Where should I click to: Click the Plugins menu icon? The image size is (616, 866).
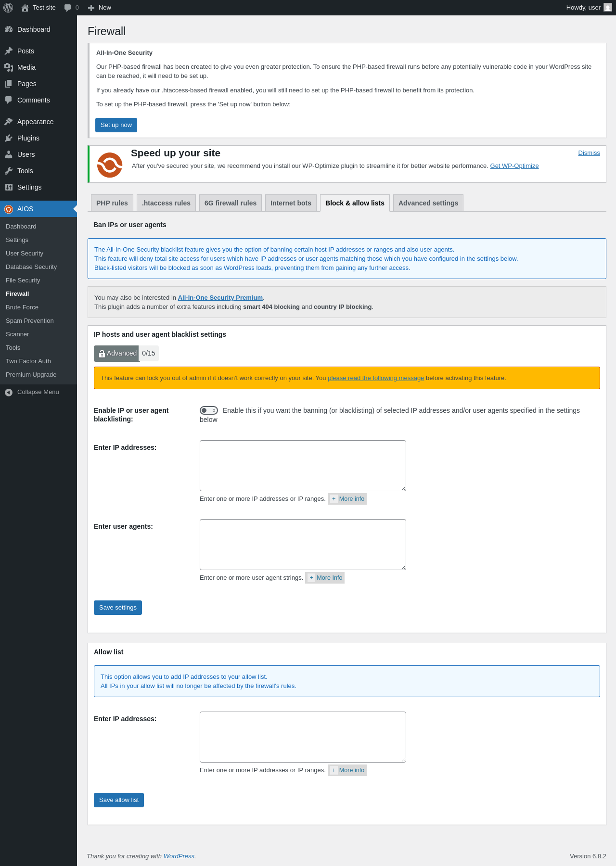[x=9, y=138]
